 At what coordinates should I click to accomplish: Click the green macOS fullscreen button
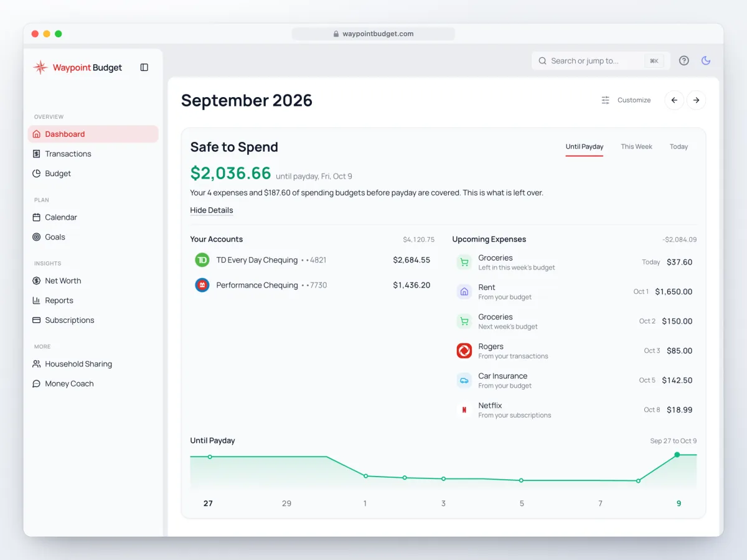(59, 34)
